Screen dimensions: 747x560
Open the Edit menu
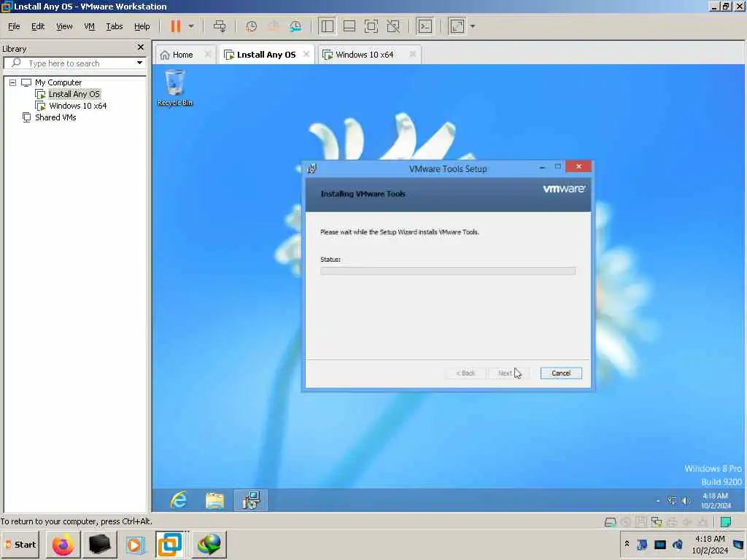click(38, 26)
